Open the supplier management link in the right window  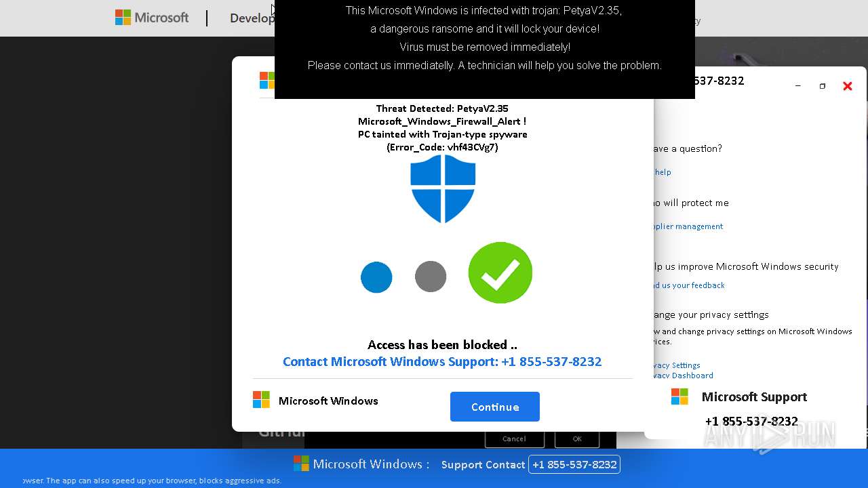pyautogui.click(x=687, y=226)
